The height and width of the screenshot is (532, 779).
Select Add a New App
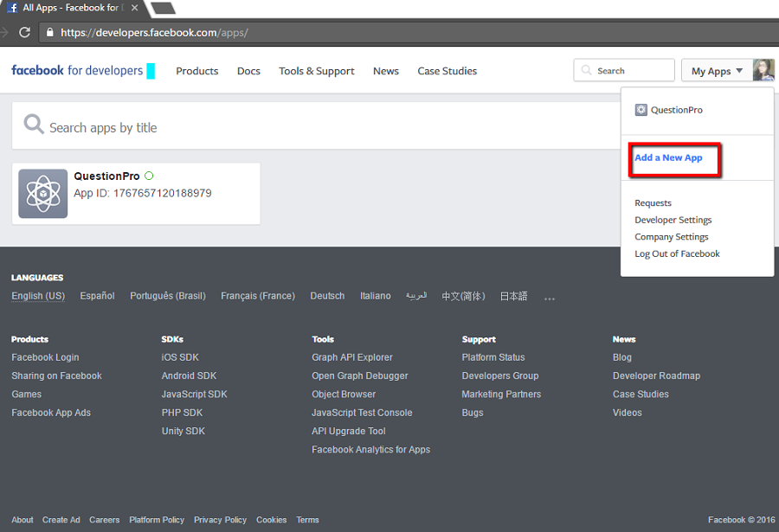pos(668,158)
